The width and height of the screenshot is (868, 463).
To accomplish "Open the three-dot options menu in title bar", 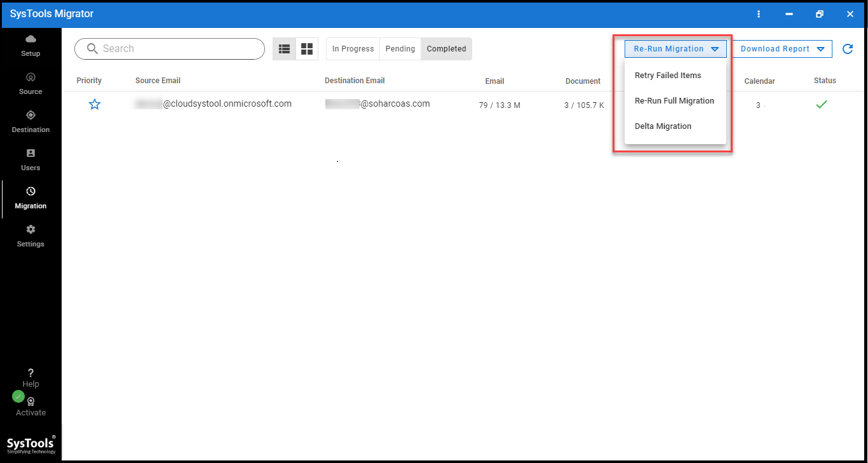I will (758, 14).
